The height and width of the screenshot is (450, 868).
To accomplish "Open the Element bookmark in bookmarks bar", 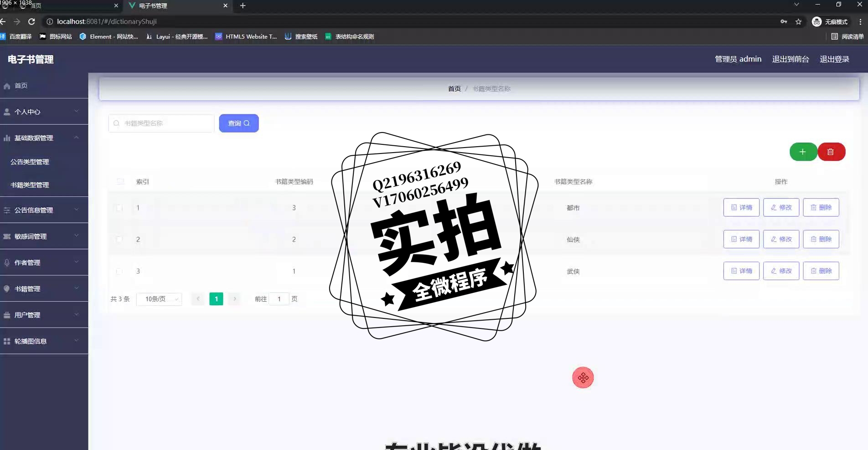I will pyautogui.click(x=109, y=36).
